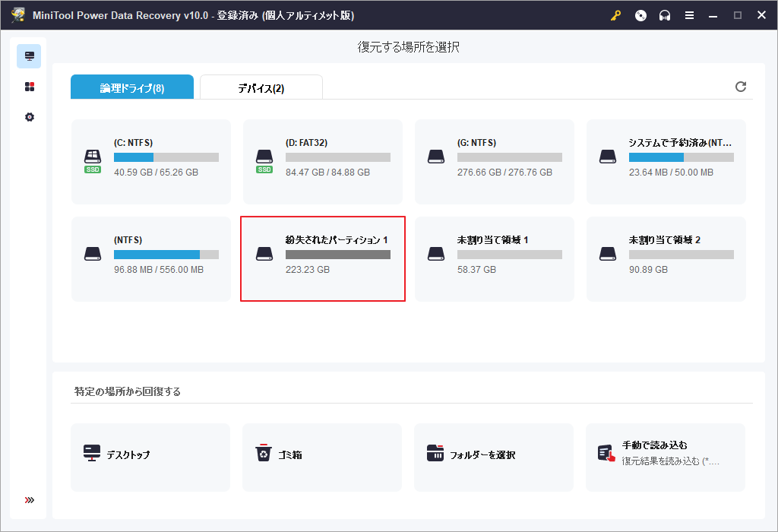Open the hamburger menu in title bar

689,15
